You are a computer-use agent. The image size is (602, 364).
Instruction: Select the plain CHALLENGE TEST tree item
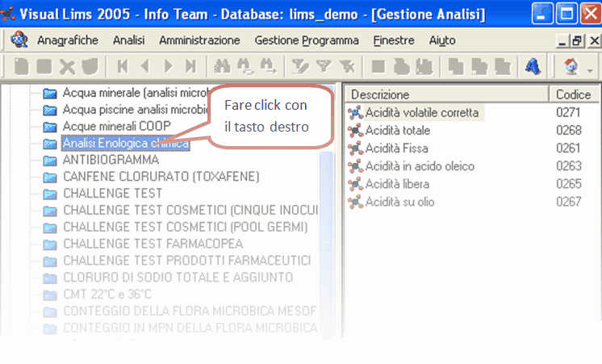click(113, 193)
